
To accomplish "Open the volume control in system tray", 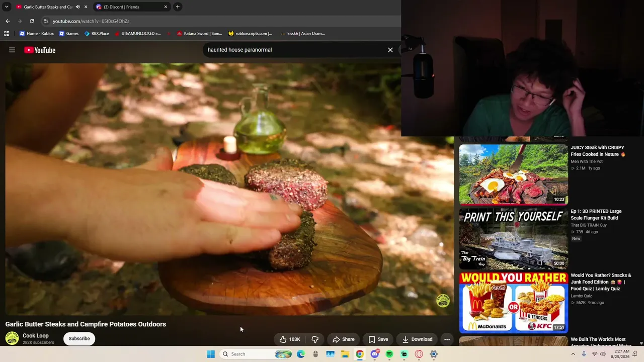I will [x=603, y=354].
